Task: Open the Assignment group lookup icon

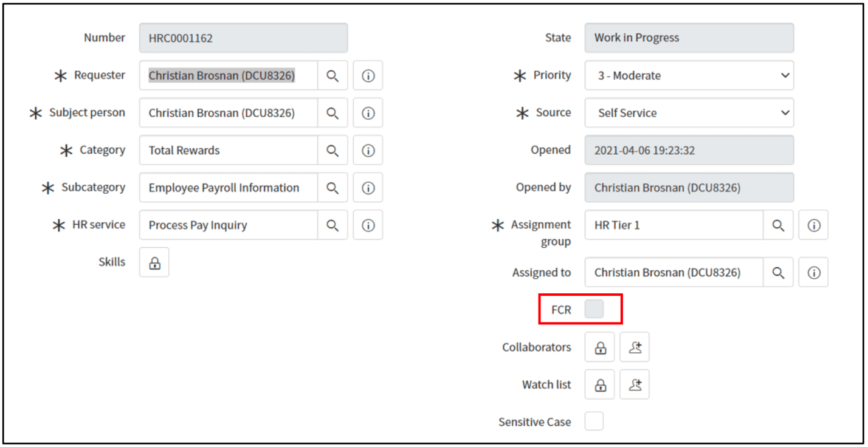Action: (x=778, y=225)
